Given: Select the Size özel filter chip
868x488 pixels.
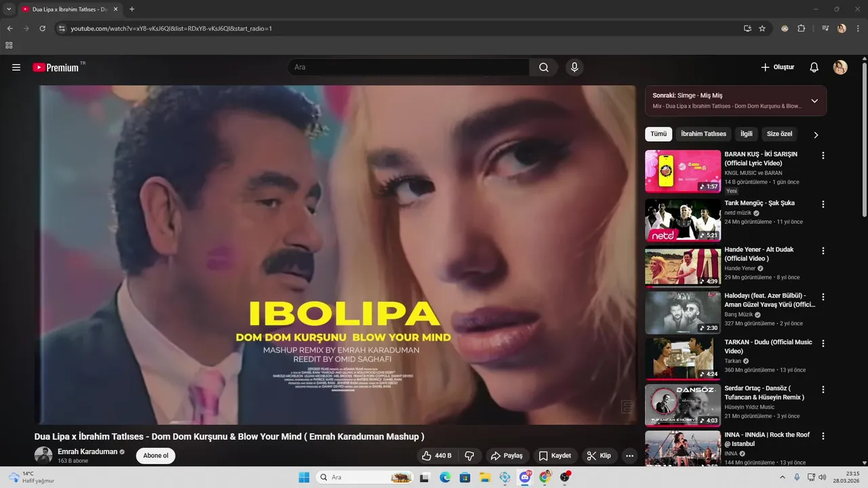Looking at the screenshot, I should 779,134.
